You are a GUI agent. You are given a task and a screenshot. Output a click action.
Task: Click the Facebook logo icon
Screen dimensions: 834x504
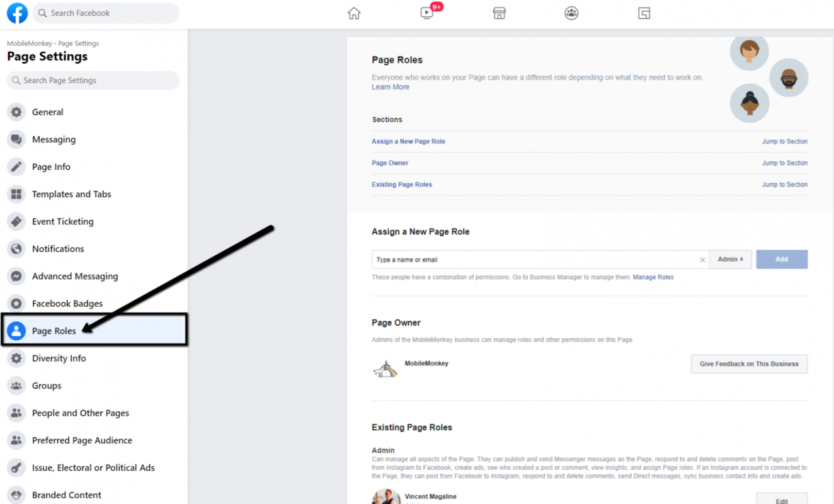(x=17, y=13)
